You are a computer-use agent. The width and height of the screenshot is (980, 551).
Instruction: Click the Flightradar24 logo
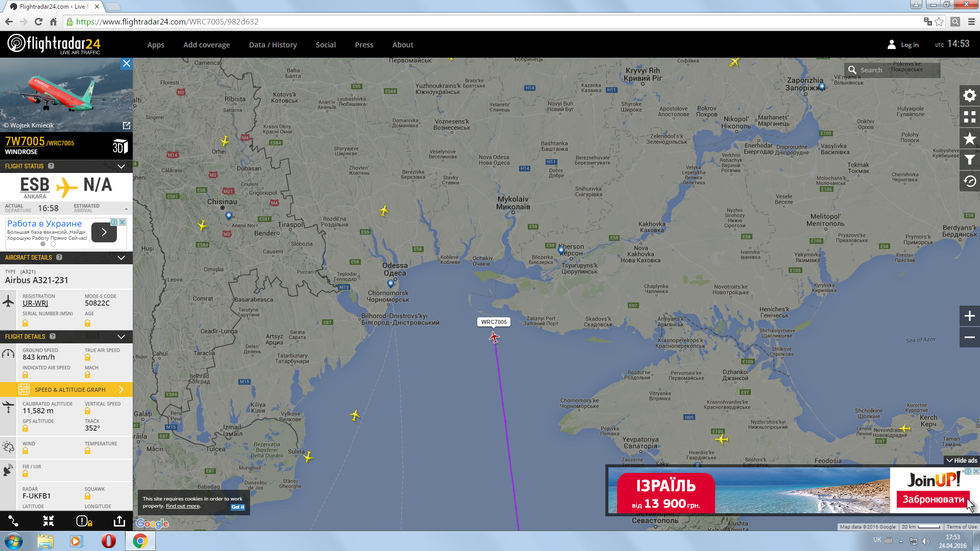point(54,44)
